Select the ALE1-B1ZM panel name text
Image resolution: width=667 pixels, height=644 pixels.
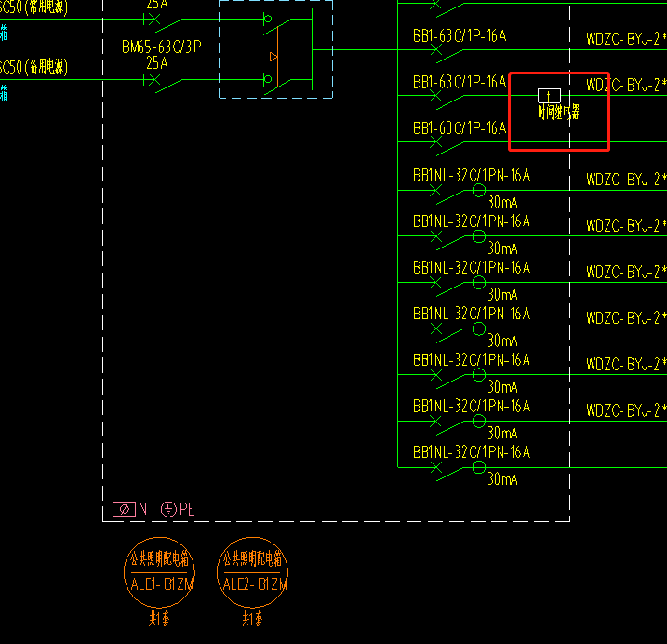pyautogui.click(x=162, y=584)
